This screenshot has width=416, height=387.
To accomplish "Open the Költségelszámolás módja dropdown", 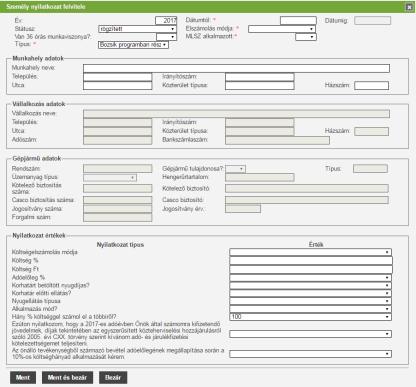I will (x=310, y=252).
